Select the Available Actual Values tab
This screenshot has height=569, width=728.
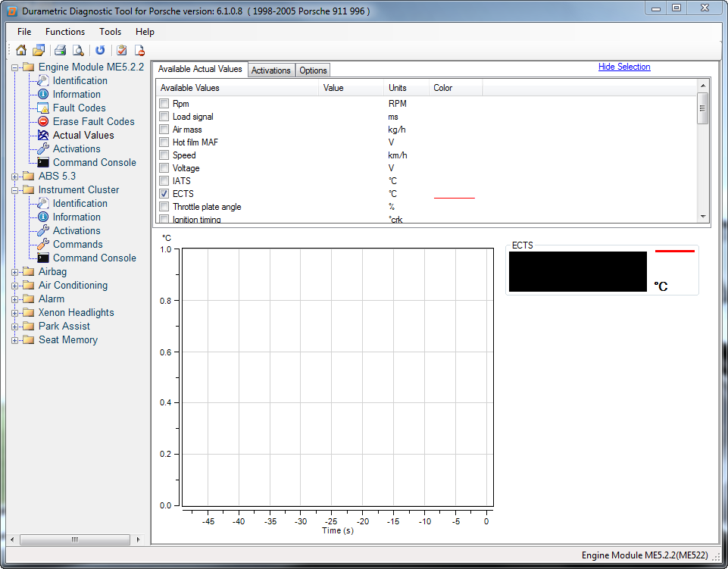pyautogui.click(x=200, y=69)
